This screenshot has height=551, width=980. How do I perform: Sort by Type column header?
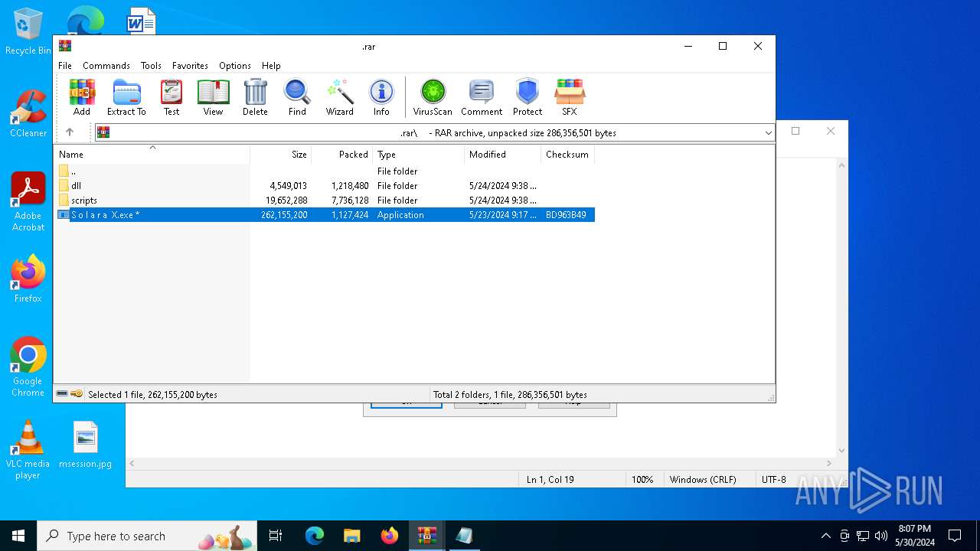(419, 155)
